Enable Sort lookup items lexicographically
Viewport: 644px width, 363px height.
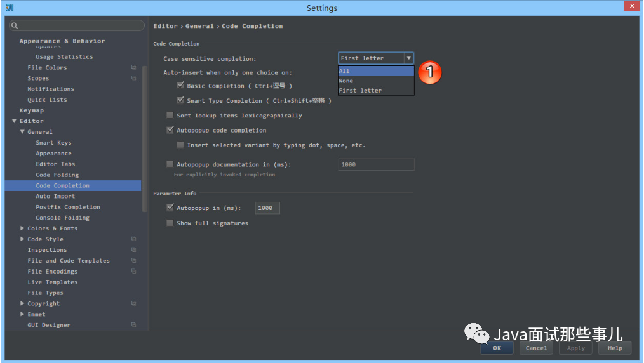click(170, 115)
